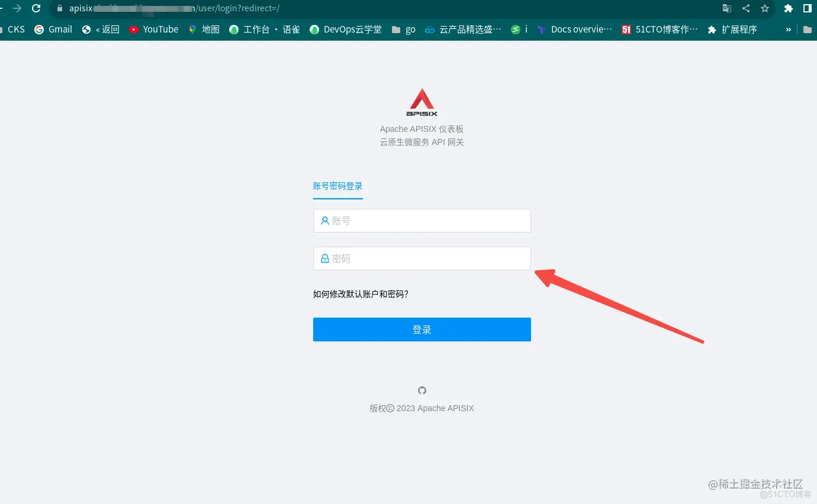The image size is (817, 504).
Task: Click the padlock site security icon
Action: (x=59, y=8)
